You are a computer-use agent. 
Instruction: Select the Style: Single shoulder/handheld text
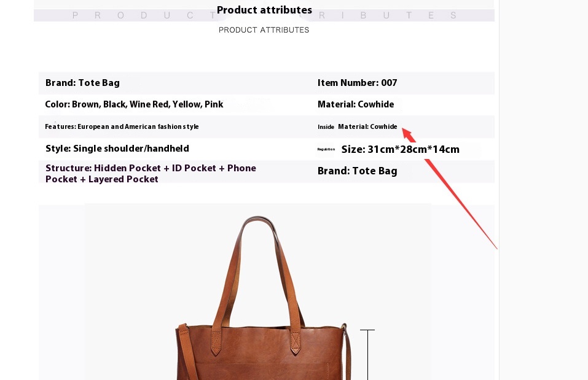pyautogui.click(x=117, y=149)
